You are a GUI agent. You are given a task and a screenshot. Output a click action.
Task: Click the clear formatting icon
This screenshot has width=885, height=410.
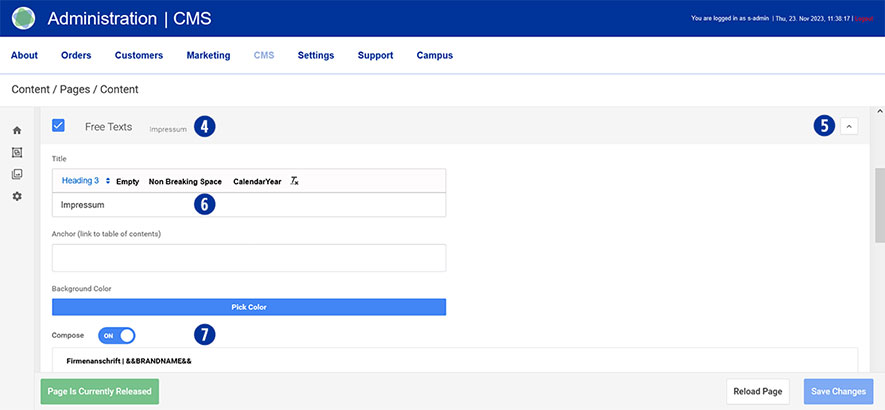tap(294, 181)
